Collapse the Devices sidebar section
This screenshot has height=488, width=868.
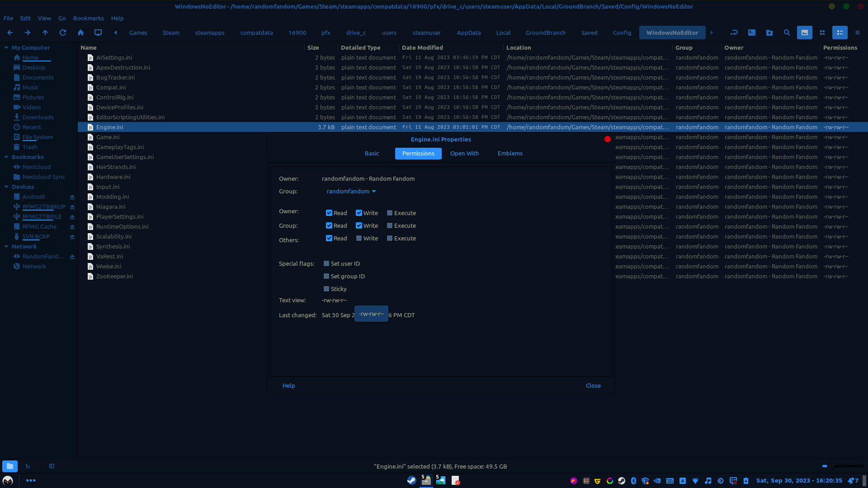(x=6, y=187)
